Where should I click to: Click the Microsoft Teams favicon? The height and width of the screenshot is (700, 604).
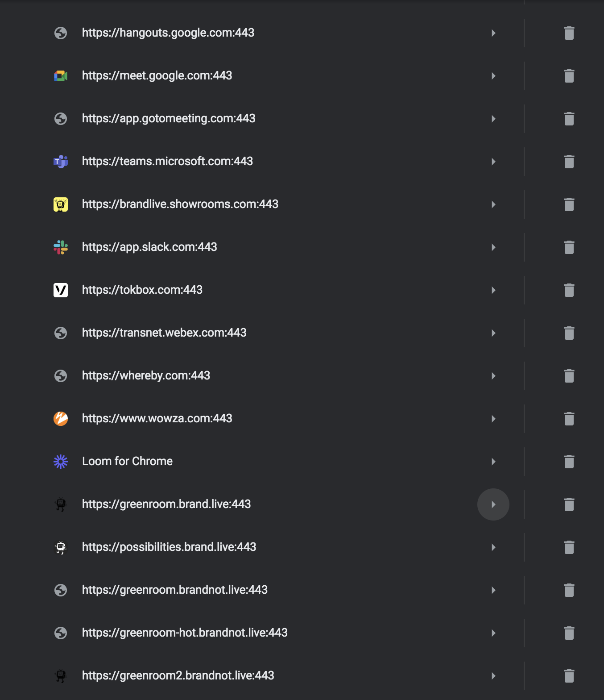[x=61, y=162]
